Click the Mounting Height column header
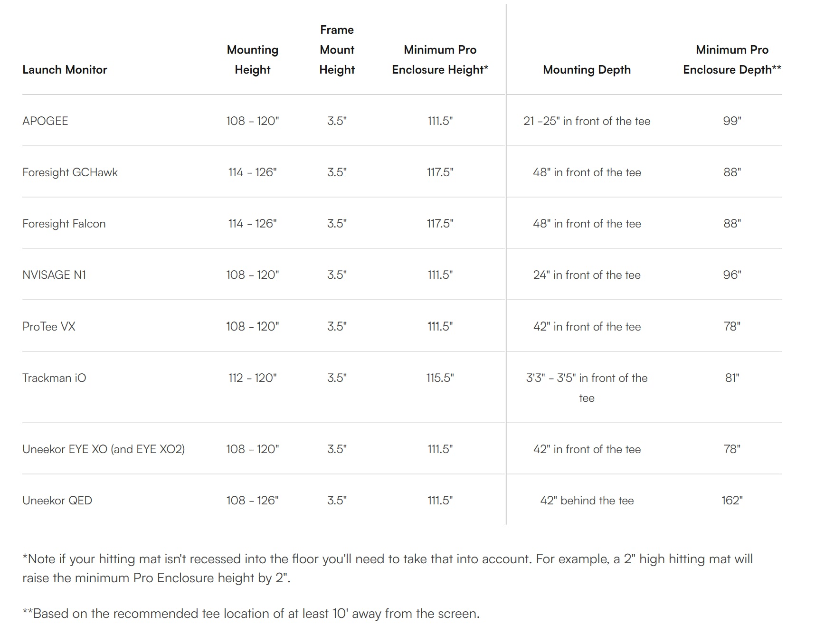Viewport: 815px width, 644px height. [253, 60]
